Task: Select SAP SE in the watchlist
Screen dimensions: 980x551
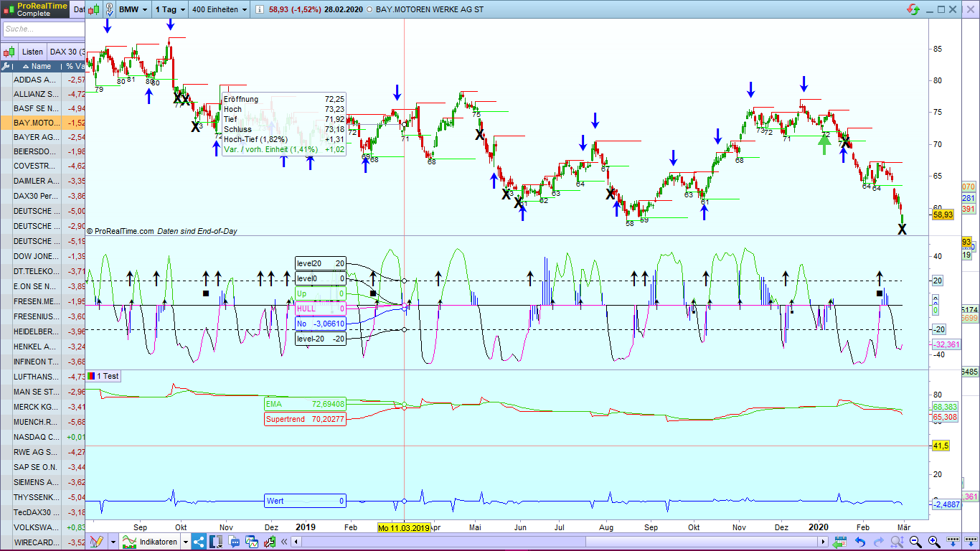Action: pos(43,467)
